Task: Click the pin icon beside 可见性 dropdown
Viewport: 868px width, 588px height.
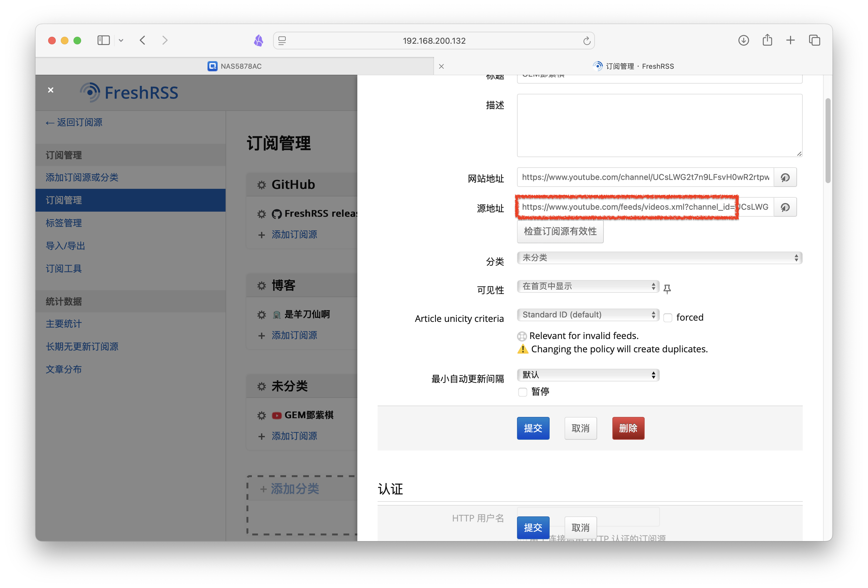Action: point(667,289)
